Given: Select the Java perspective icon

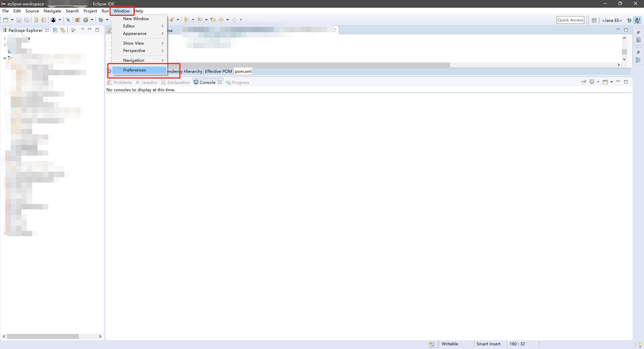Looking at the screenshot, I should (638, 20).
